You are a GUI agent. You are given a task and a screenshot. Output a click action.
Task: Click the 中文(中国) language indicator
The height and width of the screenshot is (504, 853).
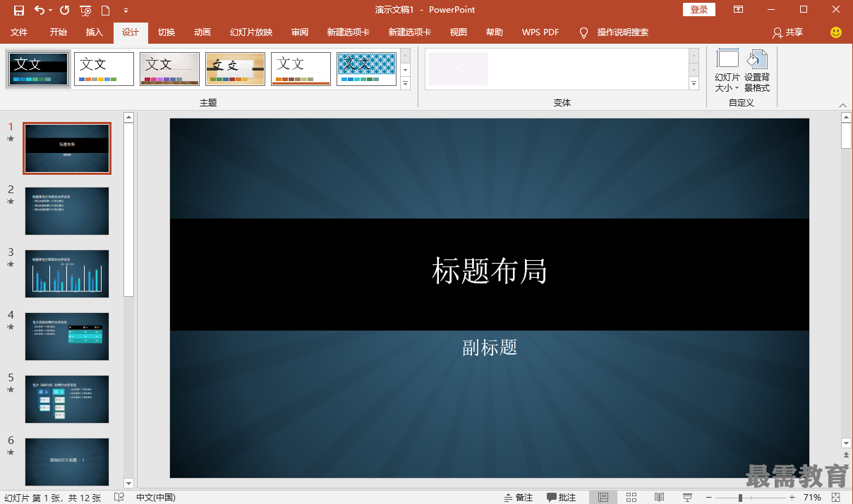click(156, 498)
